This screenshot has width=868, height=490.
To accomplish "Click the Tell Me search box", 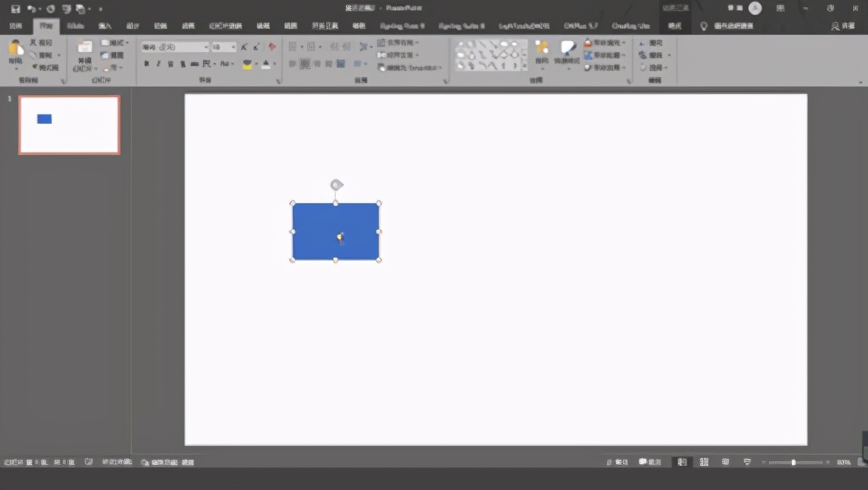I will coord(726,26).
